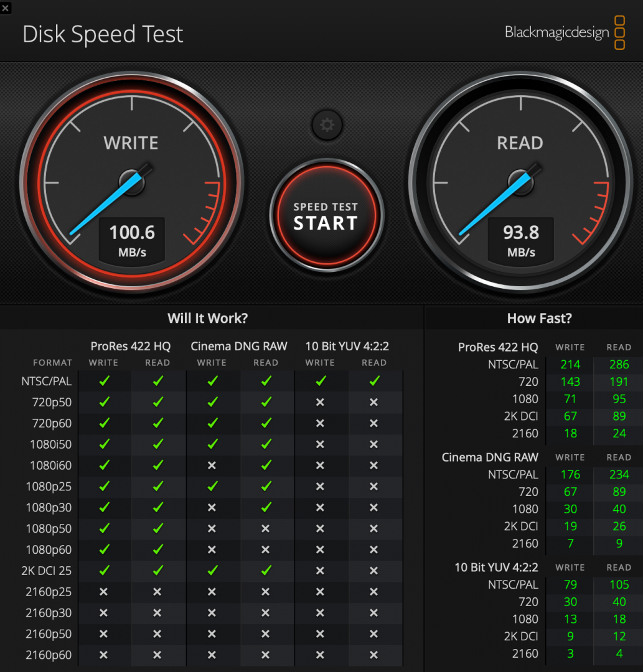The height and width of the screenshot is (672, 643).
Task: Click the 'Disk Speed Test' title
Action: [103, 34]
